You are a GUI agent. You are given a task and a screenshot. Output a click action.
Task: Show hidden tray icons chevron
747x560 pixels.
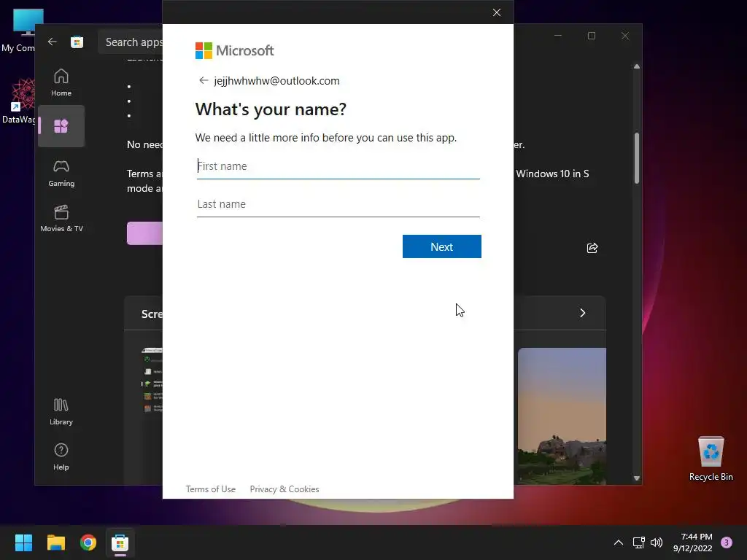click(x=619, y=542)
